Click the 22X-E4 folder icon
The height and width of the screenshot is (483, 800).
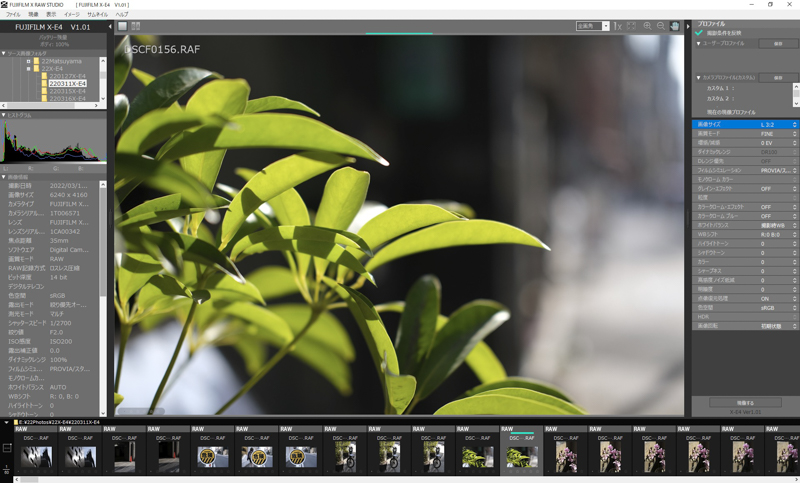[x=36, y=68]
